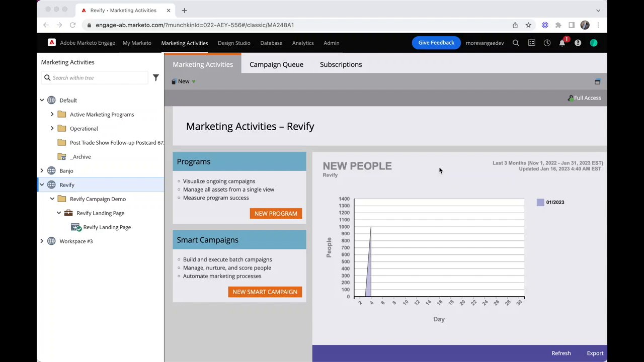Screen dimensions: 644x362
Task: Open Design Studio in the top navigation
Action: 234,43
